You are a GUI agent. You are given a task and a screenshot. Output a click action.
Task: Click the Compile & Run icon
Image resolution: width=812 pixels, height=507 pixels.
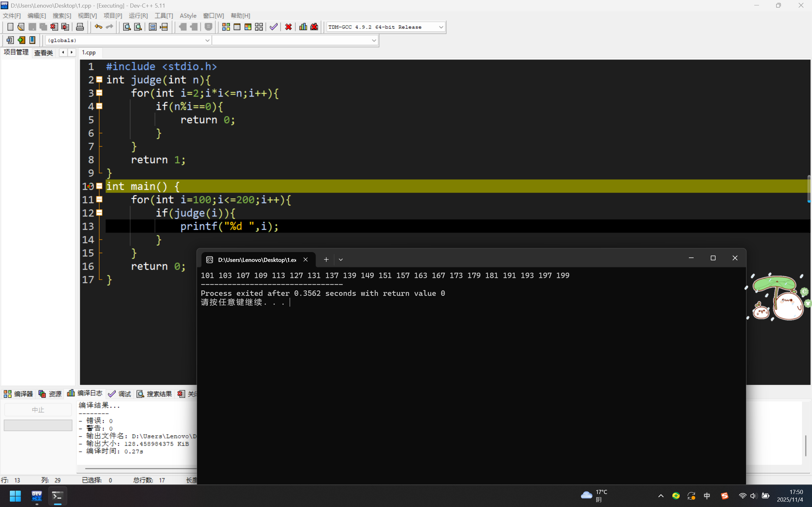(248, 27)
